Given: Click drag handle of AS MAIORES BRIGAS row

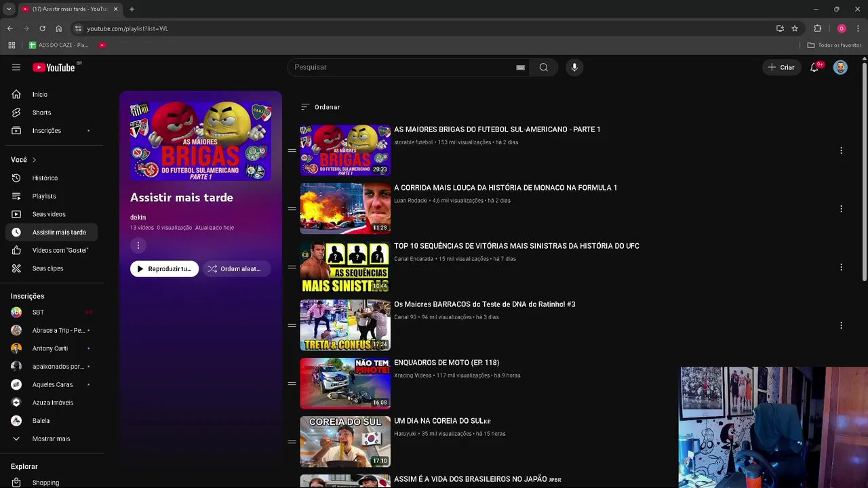Looking at the screenshot, I should click(292, 150).
